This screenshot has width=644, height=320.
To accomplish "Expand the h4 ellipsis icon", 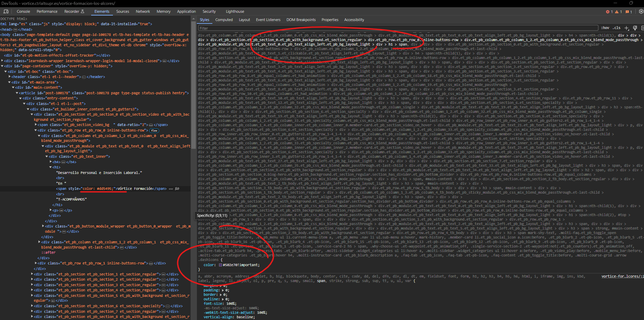I will [64, 162].
